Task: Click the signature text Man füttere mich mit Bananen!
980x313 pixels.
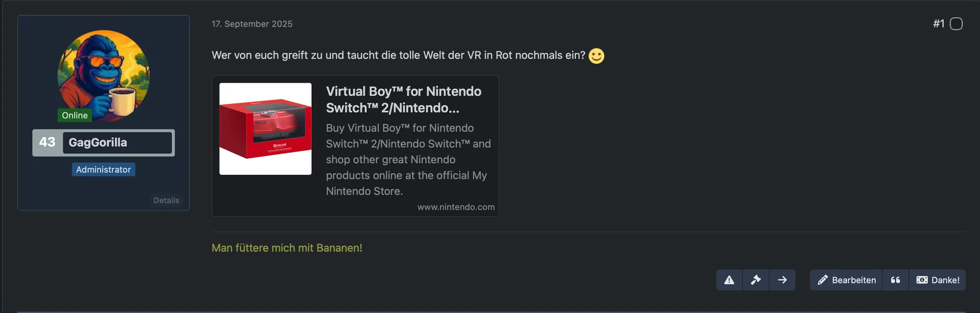Action: 287,248
